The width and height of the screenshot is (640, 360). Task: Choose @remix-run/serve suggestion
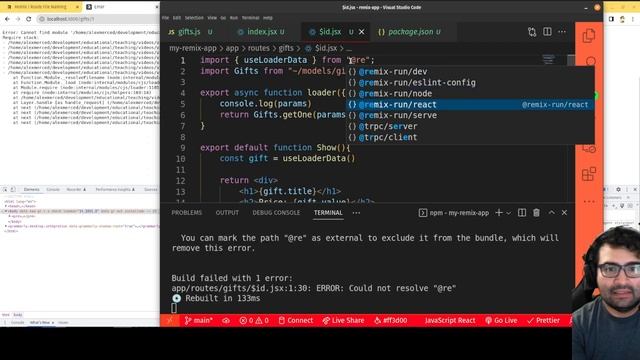pyautogui.click(x=470, y=116)
